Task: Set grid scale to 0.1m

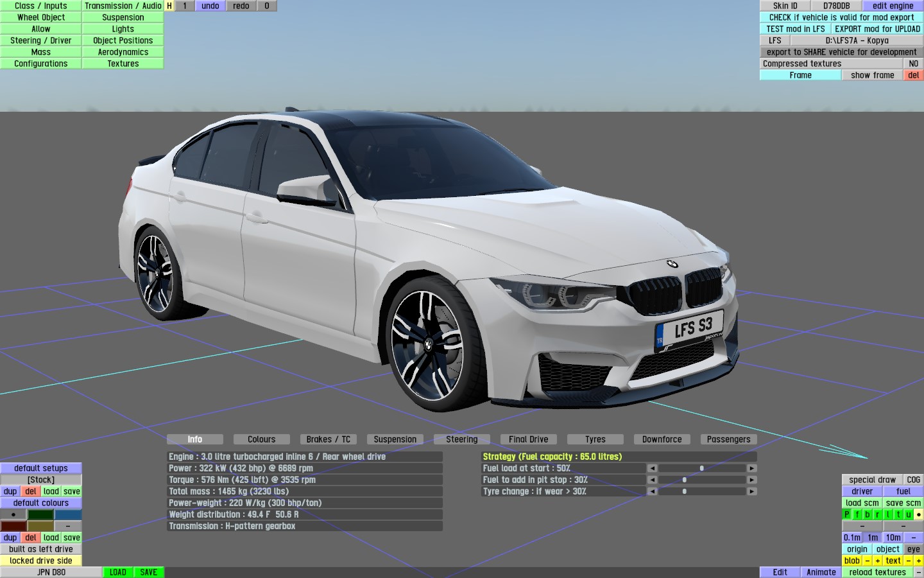Action: (x=852, y=538)
